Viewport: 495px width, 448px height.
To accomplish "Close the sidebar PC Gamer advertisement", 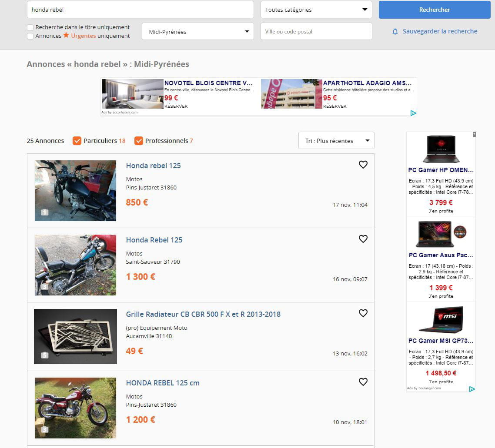I will (x=474, y=134).
